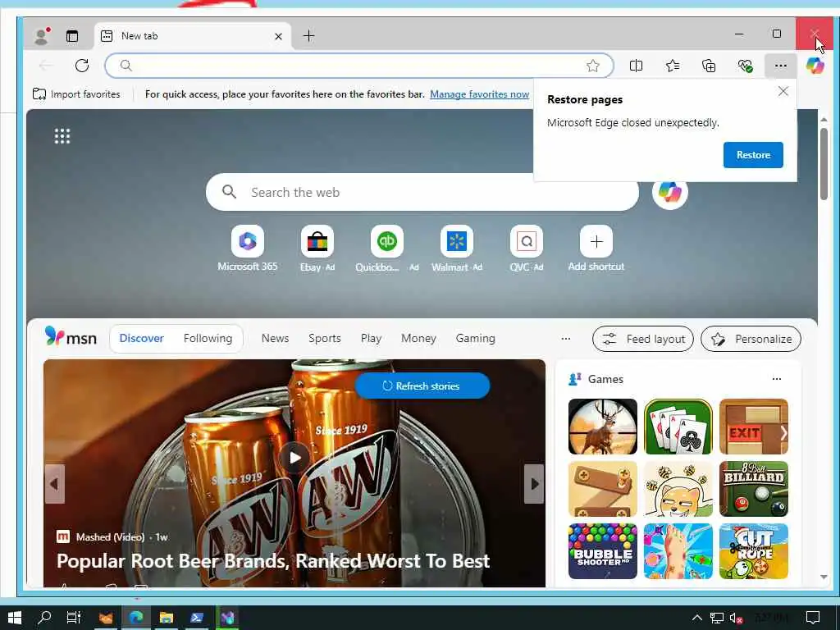Show hidden system tray icons

[696, 618]
